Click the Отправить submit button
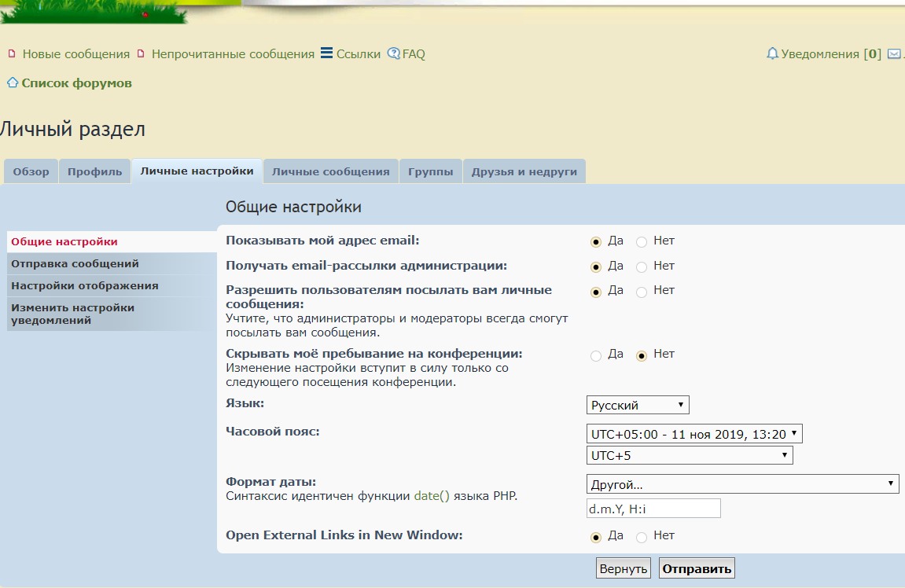 pos(697,568)
